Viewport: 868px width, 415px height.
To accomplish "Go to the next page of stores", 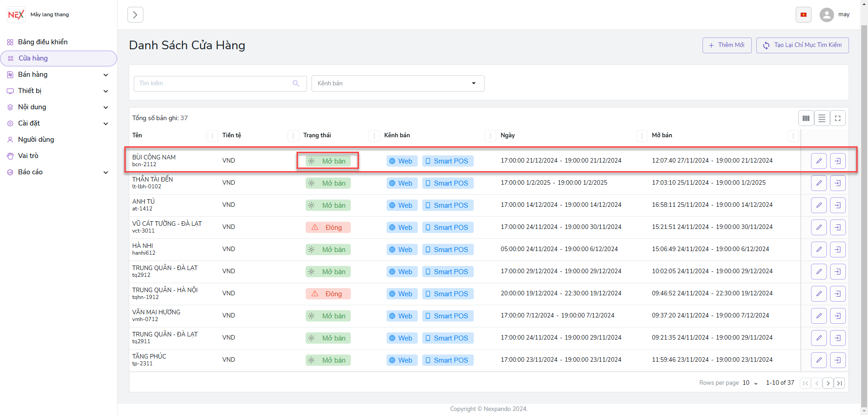I will pyautogui.click(x=828, y=383).
